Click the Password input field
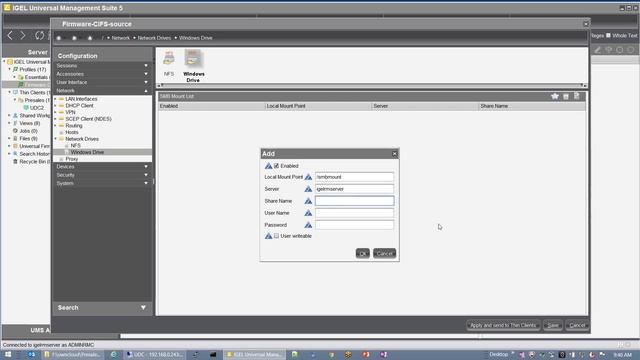Viewport: 640px width, 360px height. (x=354, y=225)
